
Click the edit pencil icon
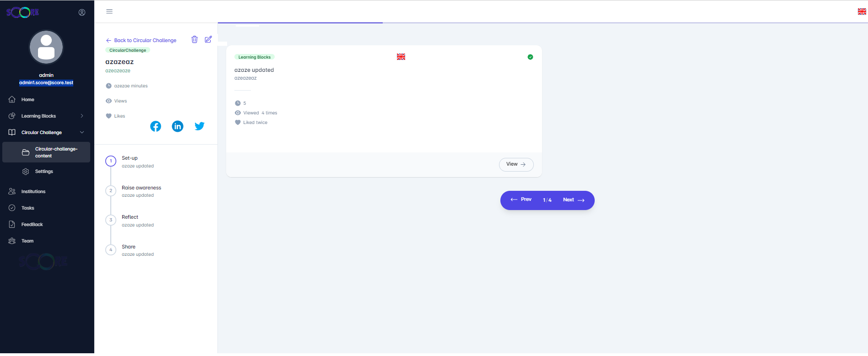click(x=208, y=39)
